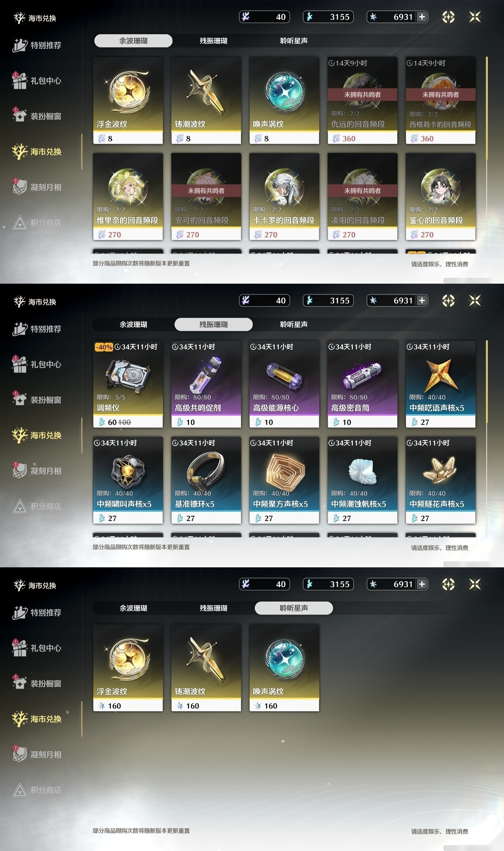Open 卡卡罗的回音频段 character waveband card
This screenshot has width=504, height=851.
[x=284, y=197]
